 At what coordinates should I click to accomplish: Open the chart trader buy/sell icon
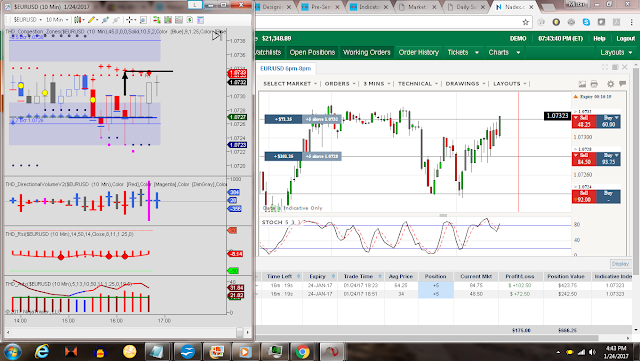click(156, 20)
